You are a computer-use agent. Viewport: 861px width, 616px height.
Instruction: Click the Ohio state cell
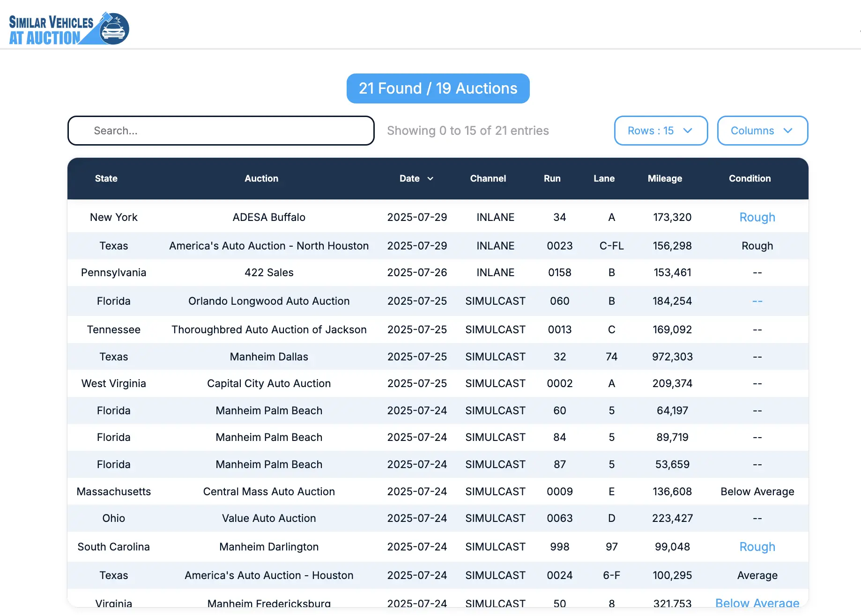pyautogui.click(x=114, y=518)
